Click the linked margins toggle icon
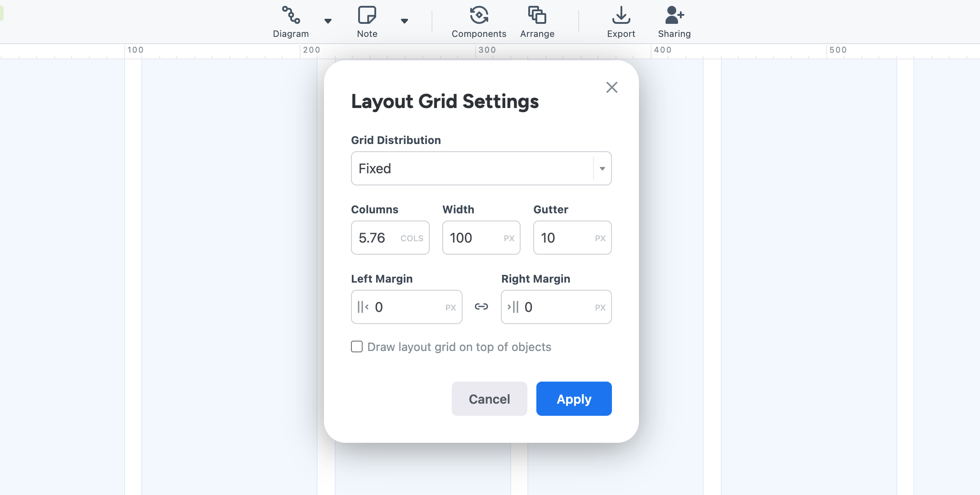Image resolution: width=980 pixels, height=495 pixels. 481,307
